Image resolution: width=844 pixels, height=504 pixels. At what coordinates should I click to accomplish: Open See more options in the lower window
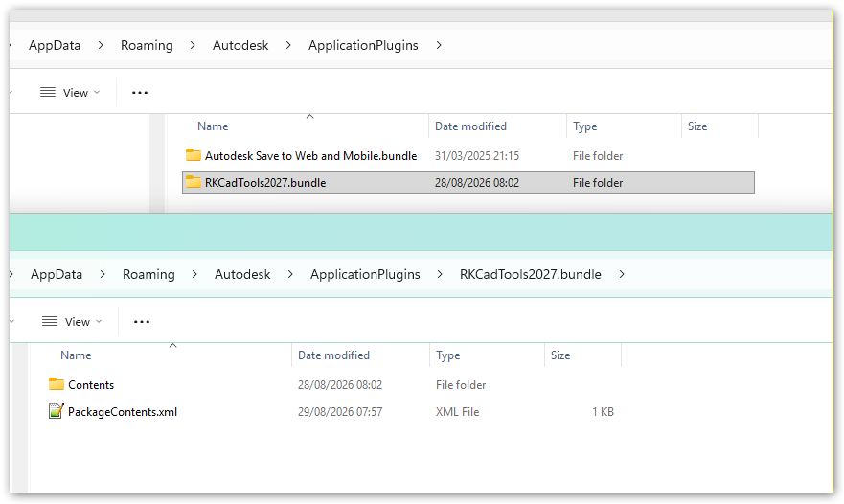(142, 321)
